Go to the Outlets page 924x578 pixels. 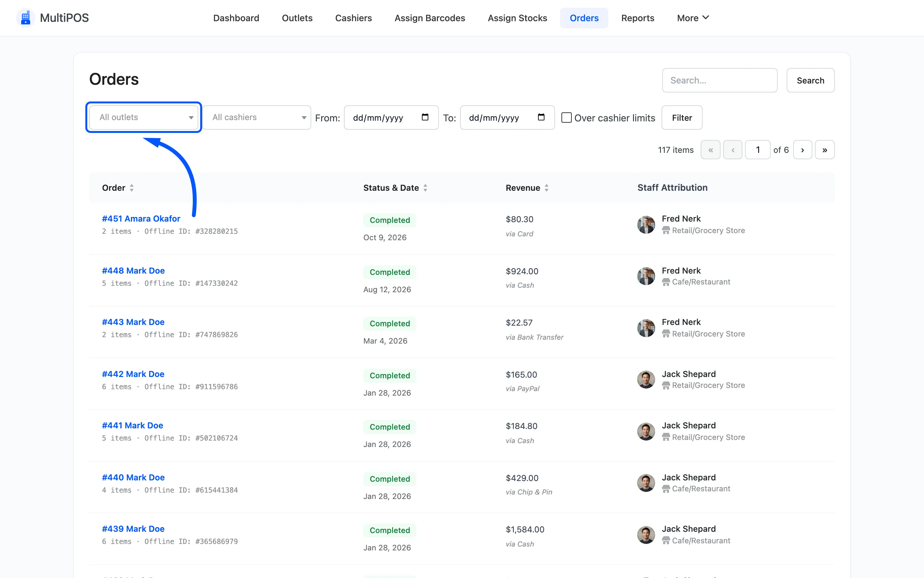[x=297, y=18]
